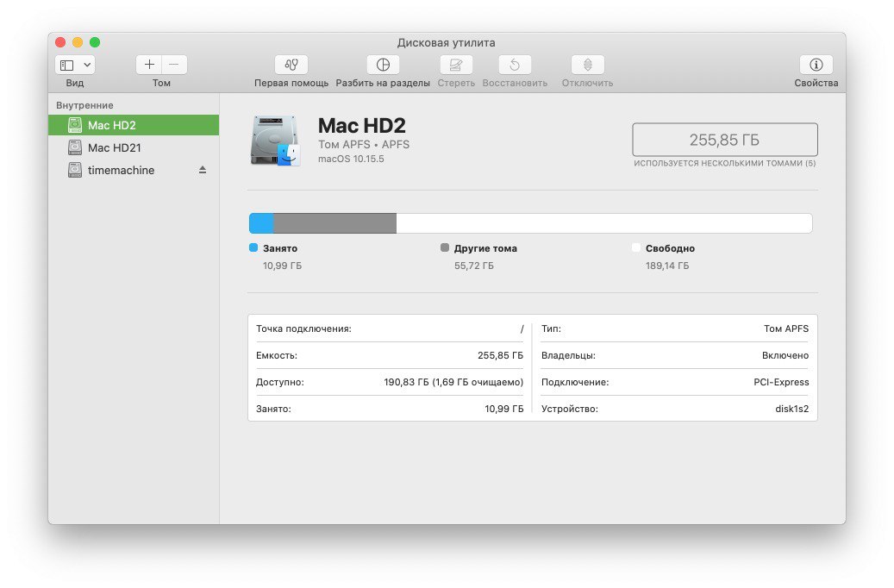Click the Дисковая утилита window title
The height and width of the screenshot is (588, 894).
(x=446, y=43)
